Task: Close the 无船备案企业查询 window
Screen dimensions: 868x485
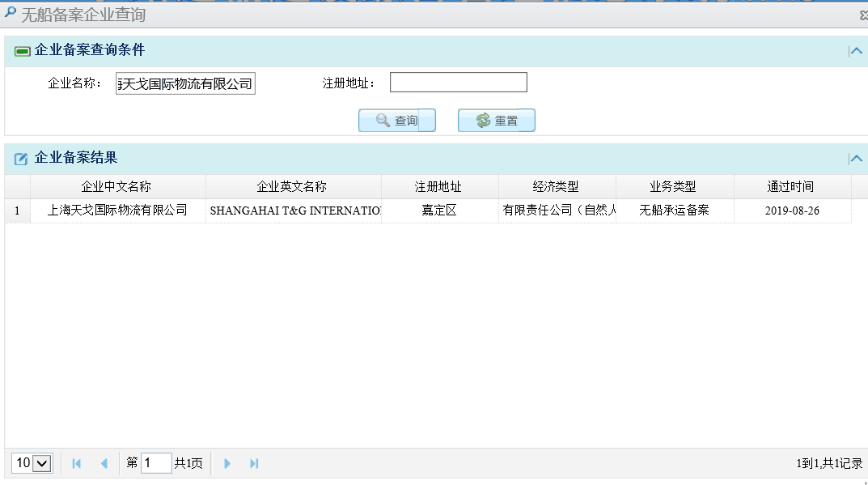Action: [864, 15]
